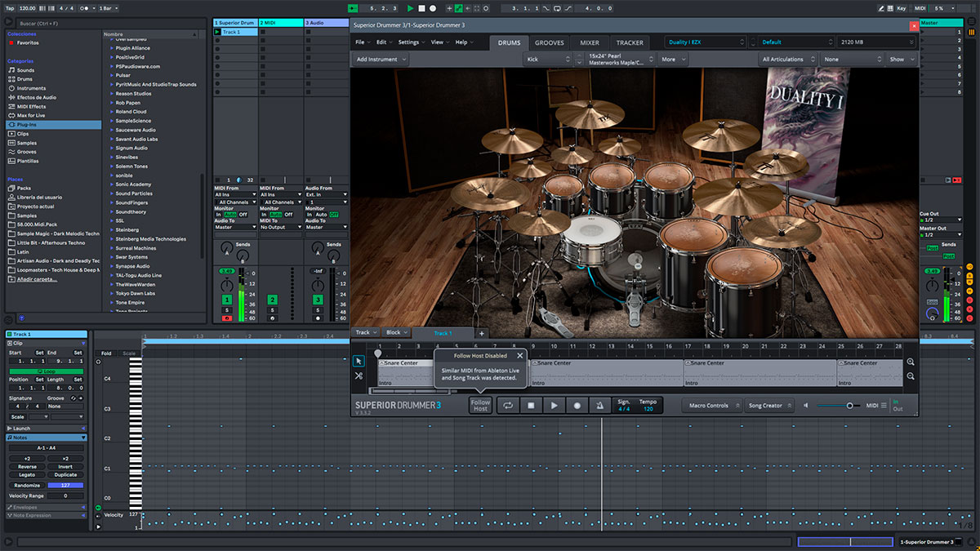The width and height of the screenshot is (980, 551).
Task: Toggle Follow Host in Superior Drummer
Action: point(480,405)
